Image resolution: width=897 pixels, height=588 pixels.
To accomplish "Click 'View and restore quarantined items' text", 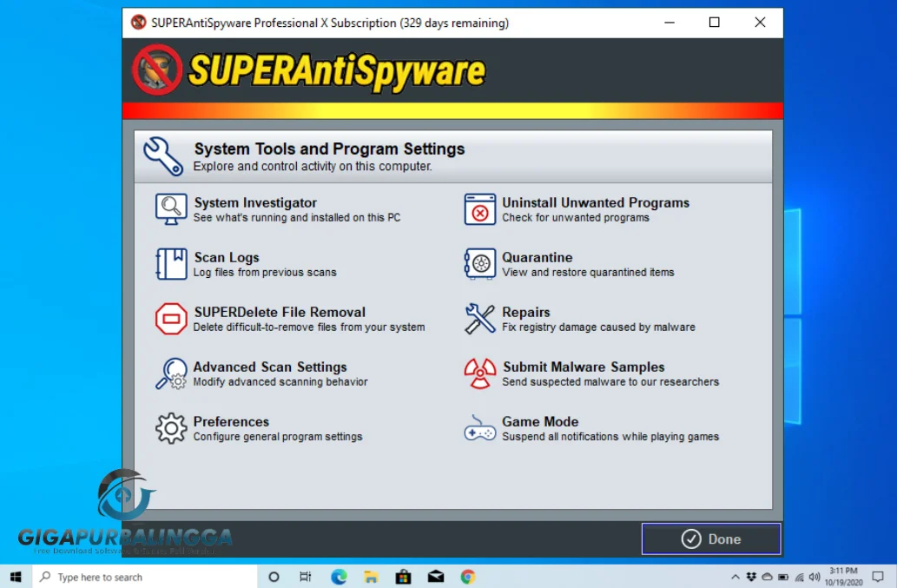I will [588, 272].
